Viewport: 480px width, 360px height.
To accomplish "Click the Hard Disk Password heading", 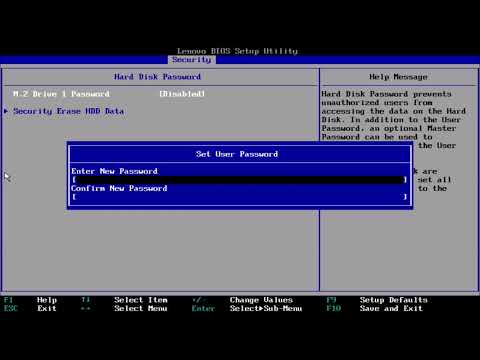I will tap(157, 77).
